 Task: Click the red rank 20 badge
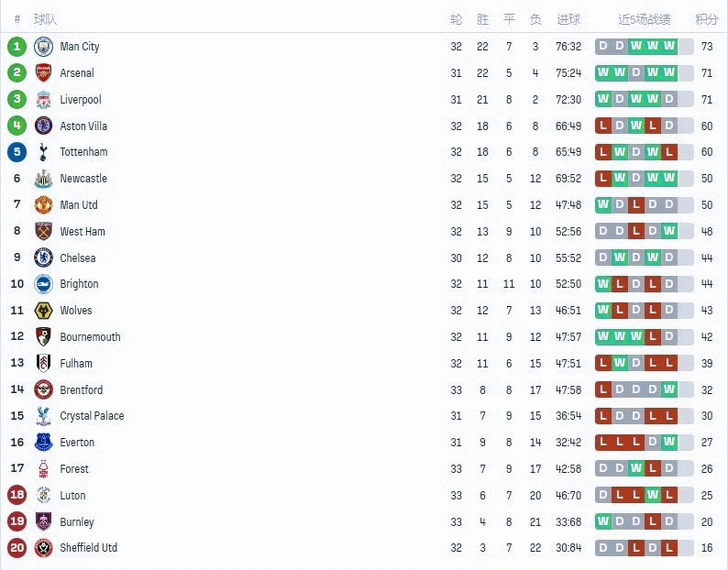click(x=17, y=548)
